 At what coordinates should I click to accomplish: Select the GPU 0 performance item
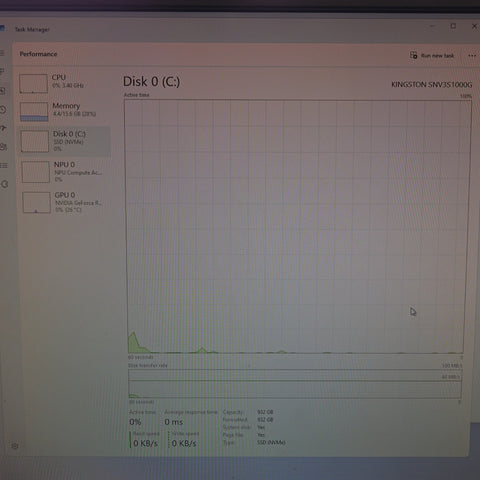[65, 202]
